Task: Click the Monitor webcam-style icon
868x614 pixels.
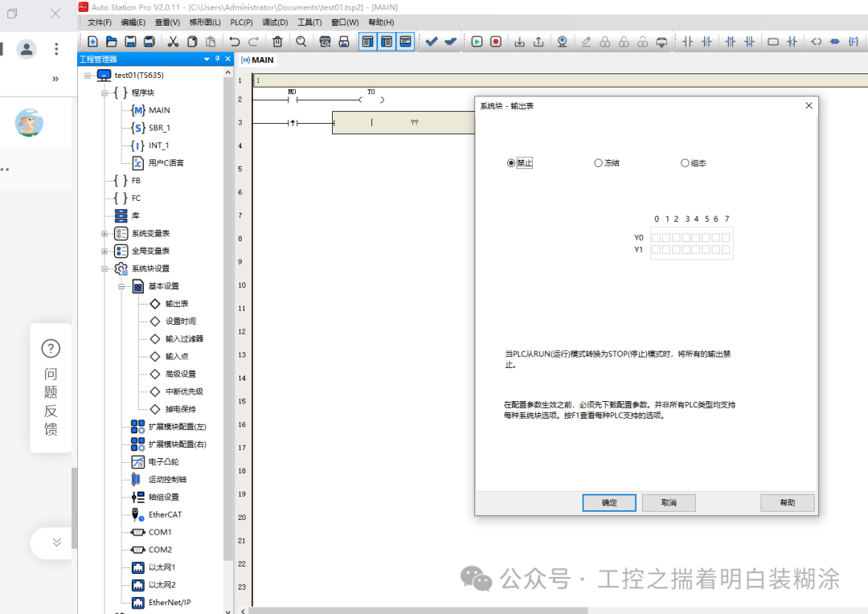Action: [x=563, y=42]
